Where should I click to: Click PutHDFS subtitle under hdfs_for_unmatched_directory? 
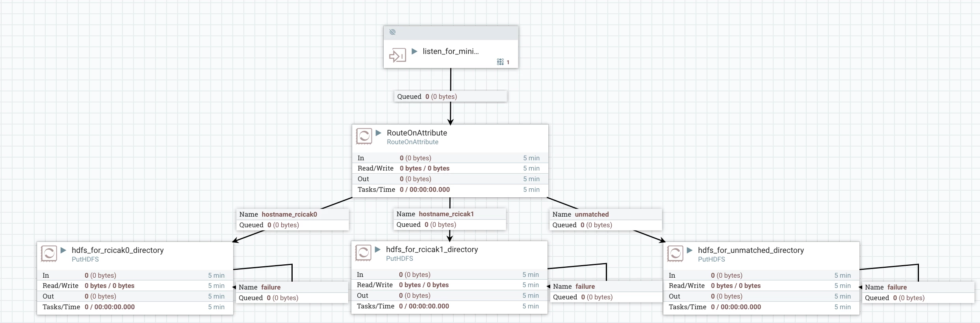click(711, 259)
